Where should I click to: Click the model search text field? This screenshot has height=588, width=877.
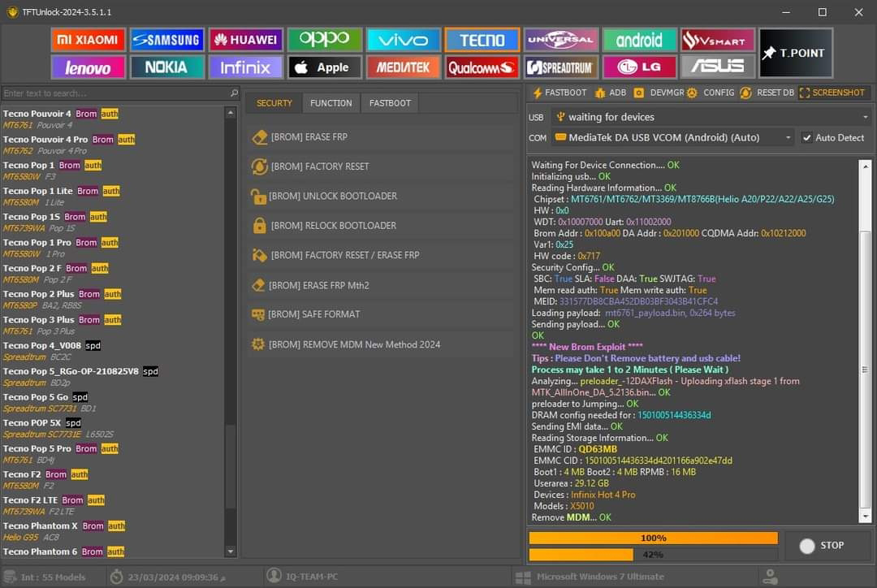(114, 93)
